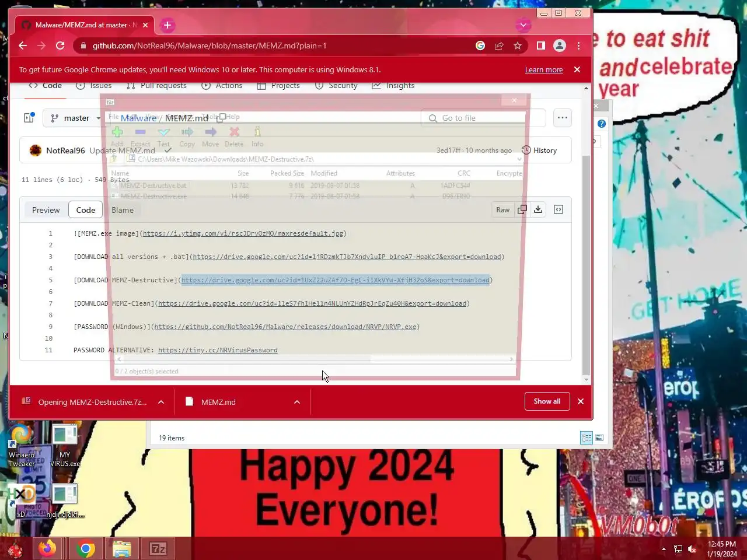
Task: Click the Go to file search field
Action: pyautogui.click(x=483, y=118)
